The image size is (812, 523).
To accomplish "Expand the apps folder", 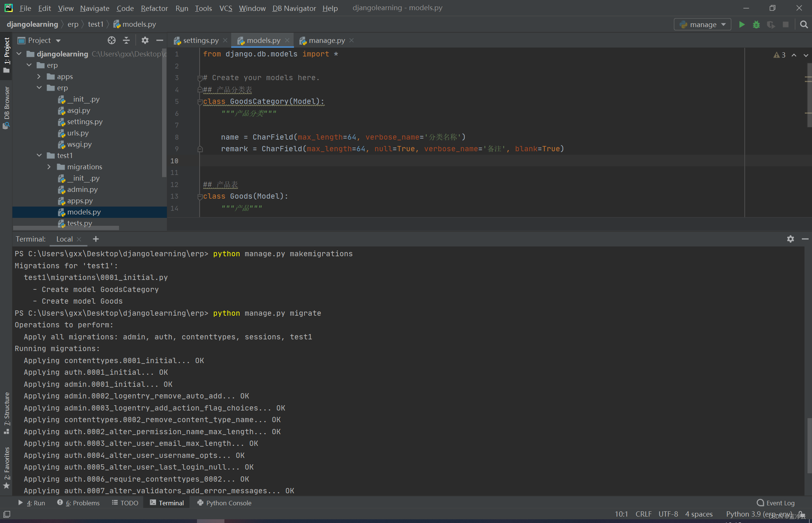I will coord(39,76).
